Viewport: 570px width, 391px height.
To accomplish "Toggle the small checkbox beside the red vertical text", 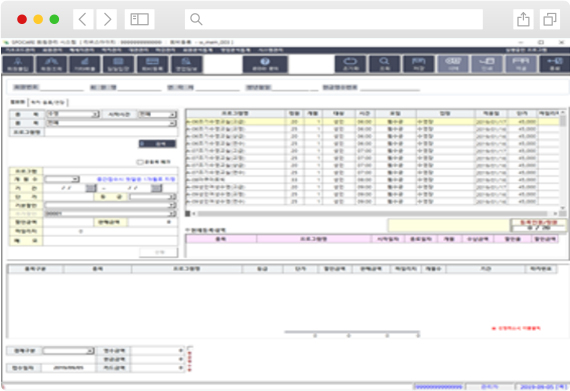I will point(190,348).
